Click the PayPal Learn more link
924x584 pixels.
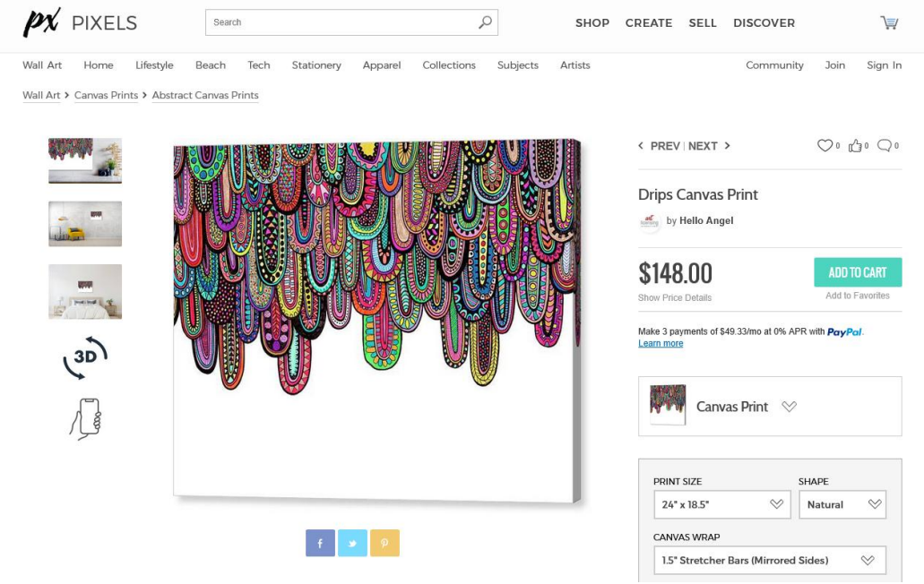[661, 343]
